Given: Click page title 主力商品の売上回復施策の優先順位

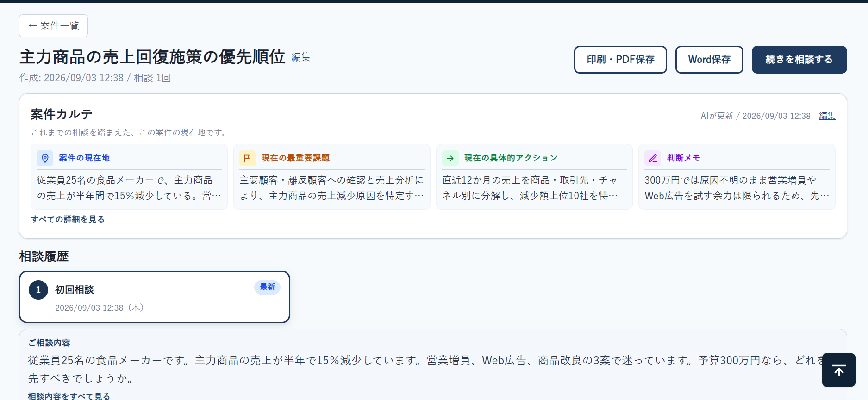Looking at the screenshot, I should coord(152,57).
